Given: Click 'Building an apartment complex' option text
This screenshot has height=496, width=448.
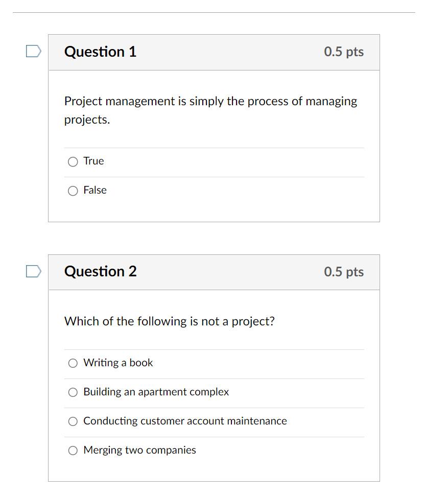Looking at the screenshot, I should 156,392.
